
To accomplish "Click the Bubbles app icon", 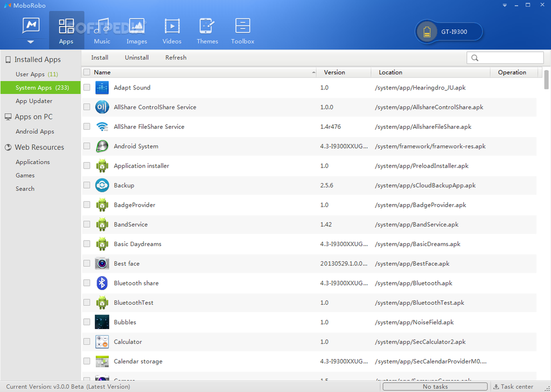I will click(102, 322).
